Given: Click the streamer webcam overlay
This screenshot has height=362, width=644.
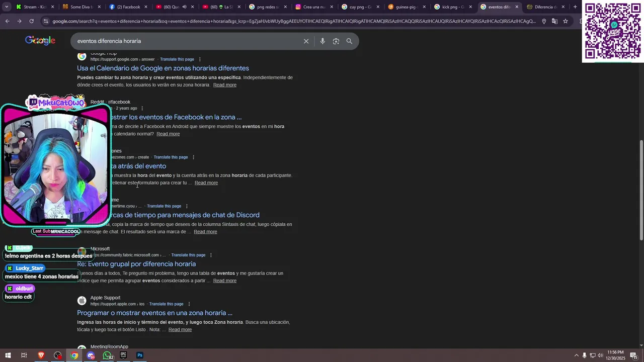Looking at the screenshot, I should tap(55, 166).
